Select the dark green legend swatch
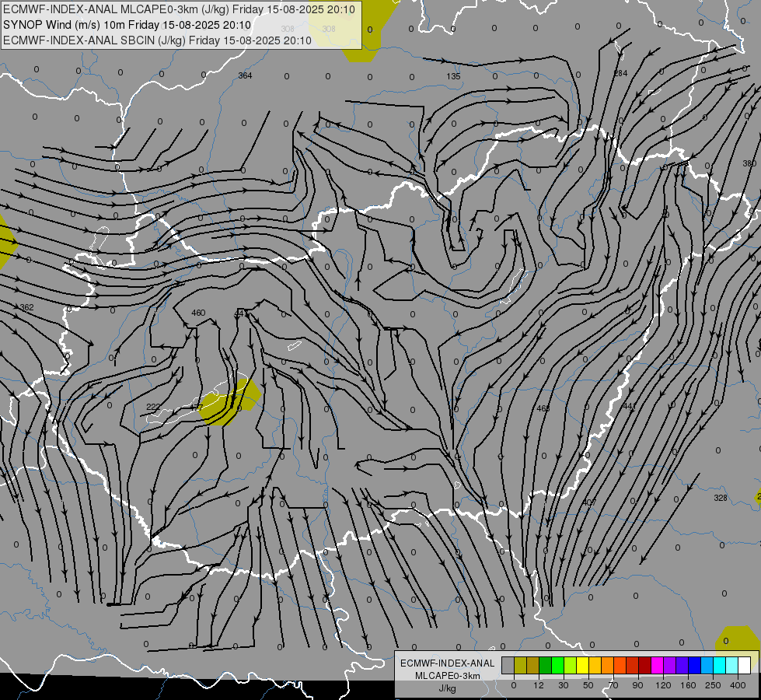The image size is (761, 700). (545, 666)
